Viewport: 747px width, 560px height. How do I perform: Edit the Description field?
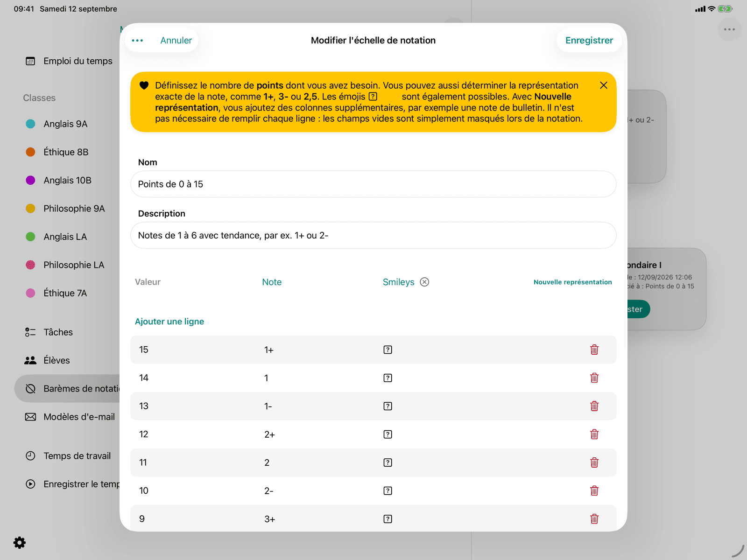point(373,235)
